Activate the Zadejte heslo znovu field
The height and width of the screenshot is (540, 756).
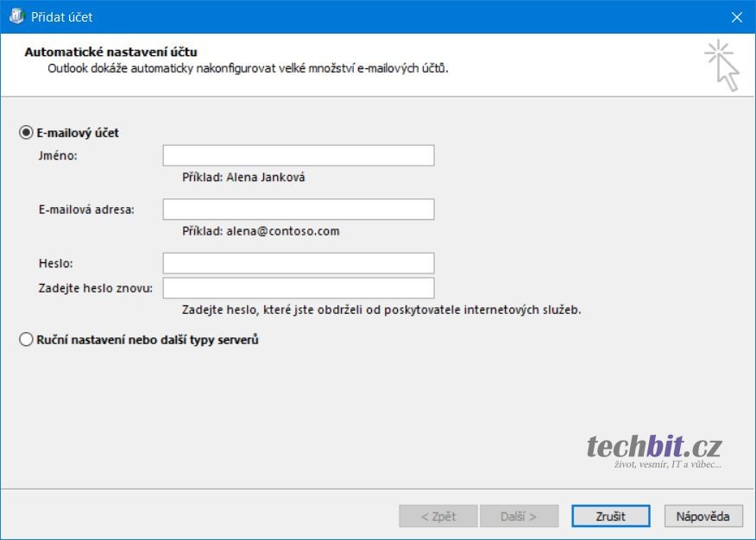tap(298, 287)
